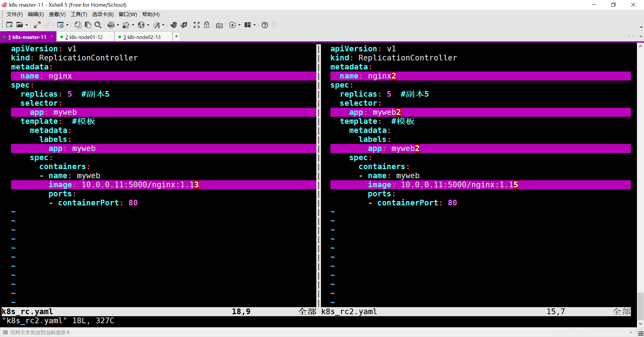Open the 查看(V) menu
644x337 pixels.
point(57,14)
